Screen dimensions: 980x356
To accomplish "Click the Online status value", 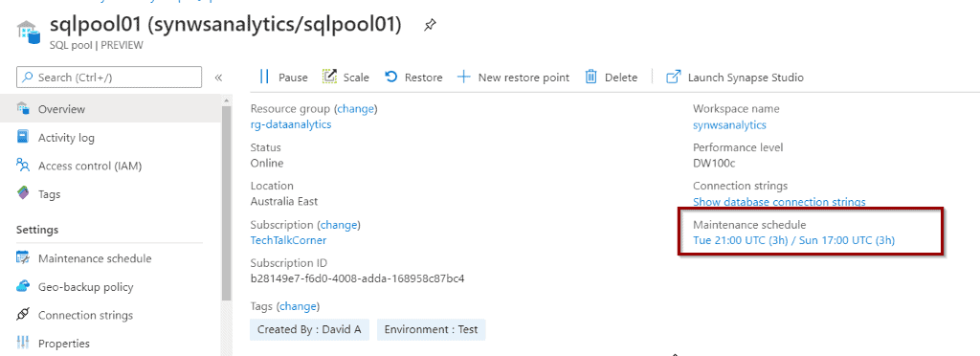I will 267,163.
